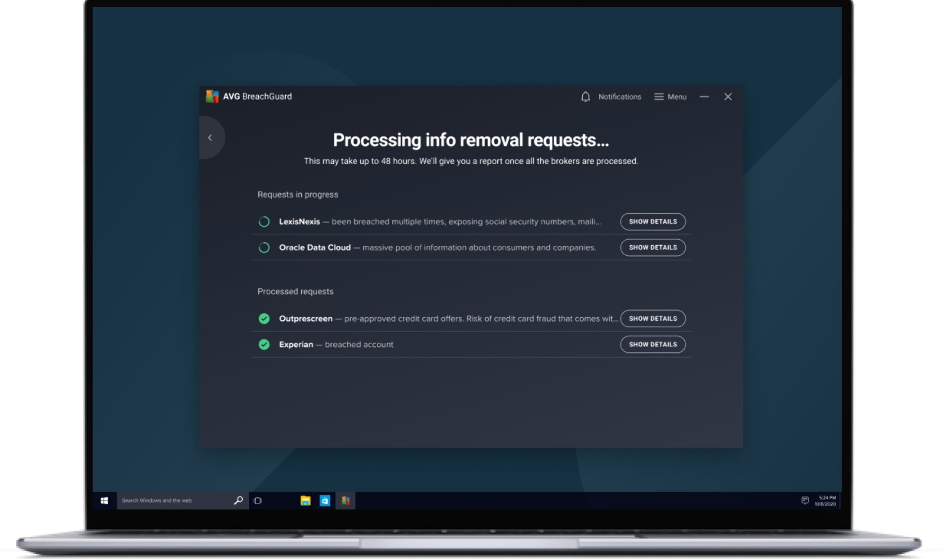Screen dimensions: 943x560
Task: Click AVG BreachGuard taskbar icon
Action: 345,501
